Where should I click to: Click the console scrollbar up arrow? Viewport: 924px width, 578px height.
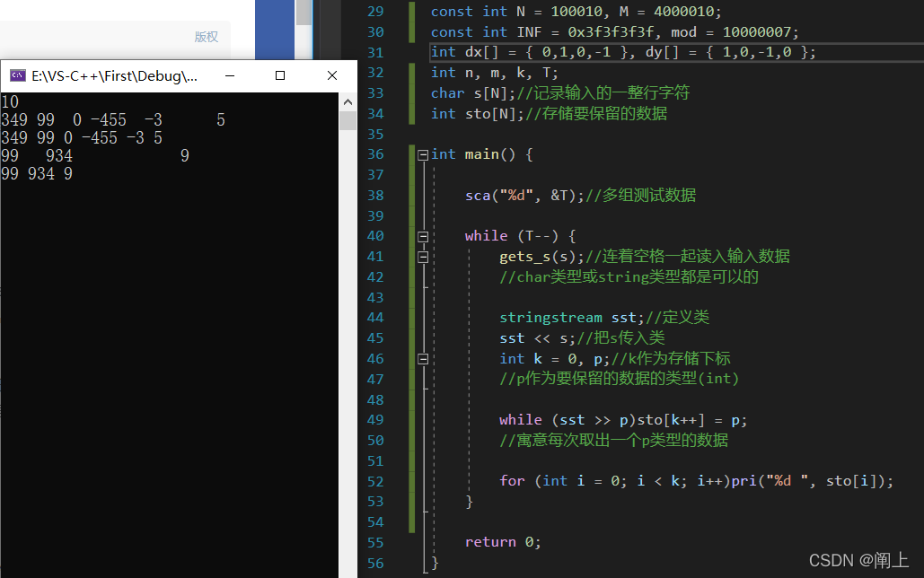click(x=348, y=102)
